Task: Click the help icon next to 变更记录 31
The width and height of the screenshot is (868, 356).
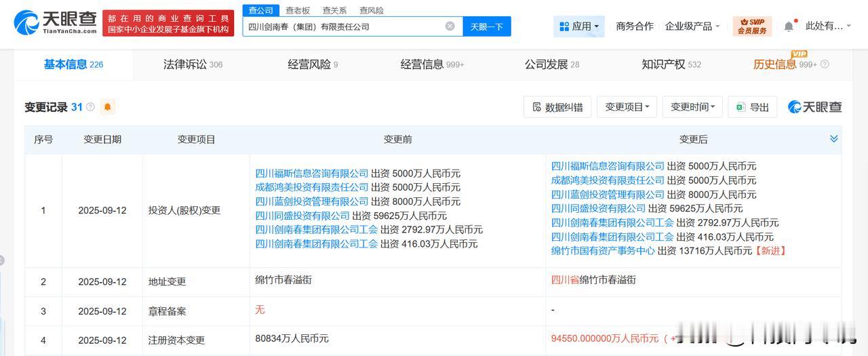Action: pos(90,107)
